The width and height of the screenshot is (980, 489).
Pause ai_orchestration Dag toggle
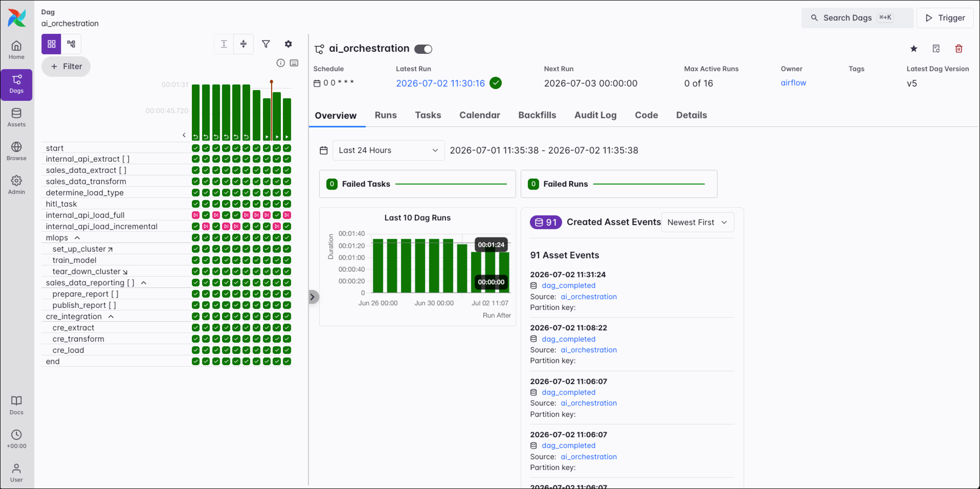[423, 49]
